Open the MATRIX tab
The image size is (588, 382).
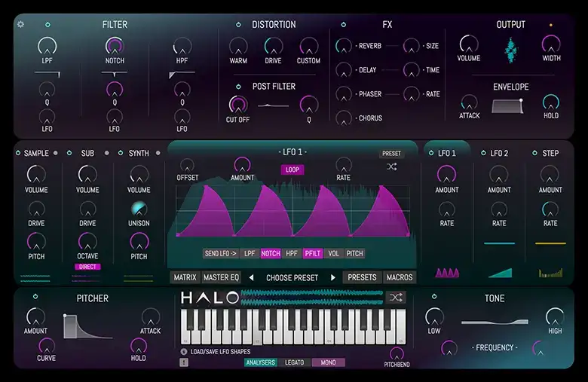click(x=185, y=277)
